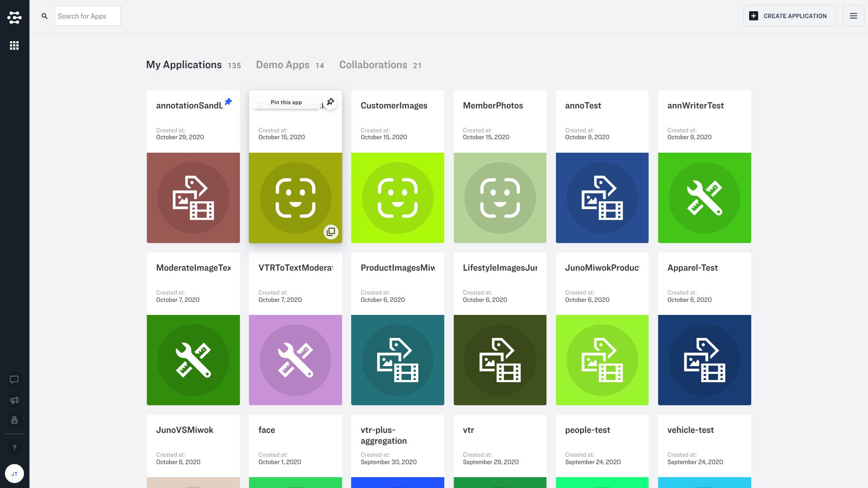Screen dimensions: 868x488
Task: Open the JT user avatar menu
Action: pyautogui.click(x=14, y=474)
